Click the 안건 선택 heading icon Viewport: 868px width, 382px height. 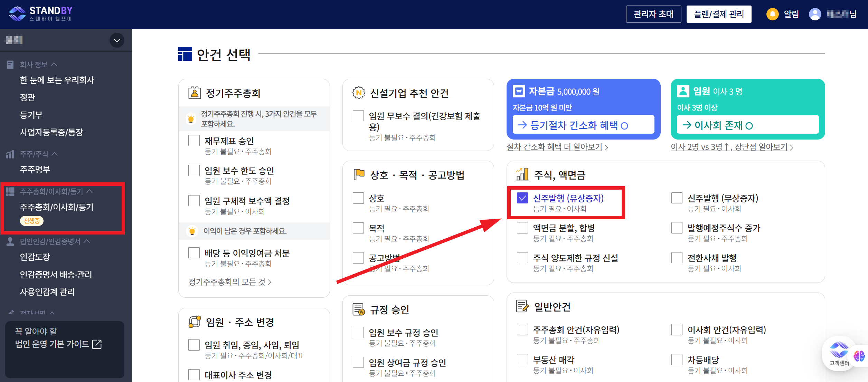click(185, 54)
